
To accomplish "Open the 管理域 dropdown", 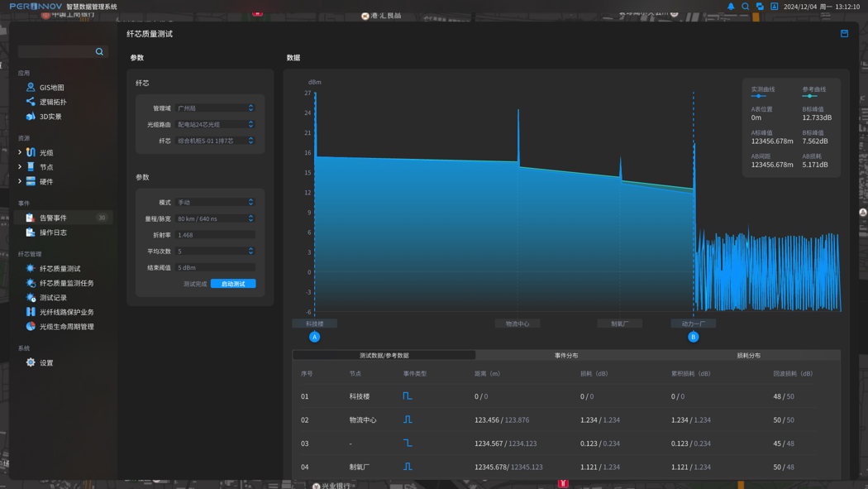I will point(215,108).
